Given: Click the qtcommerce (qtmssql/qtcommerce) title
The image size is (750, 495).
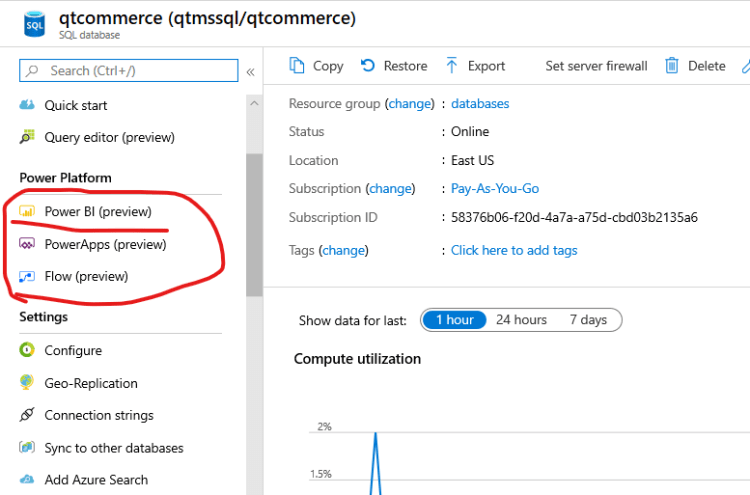Looking at the screenshot, I should tap(208, 18).
